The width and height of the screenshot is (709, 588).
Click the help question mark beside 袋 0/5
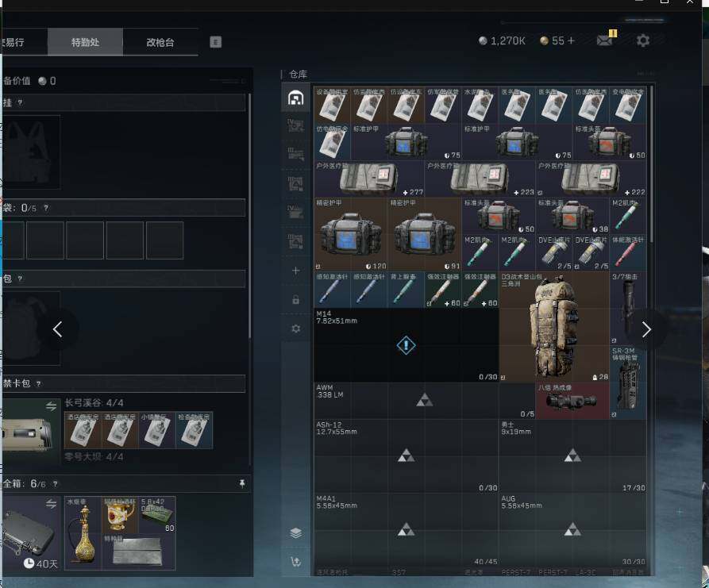click(x=46, y=208)
